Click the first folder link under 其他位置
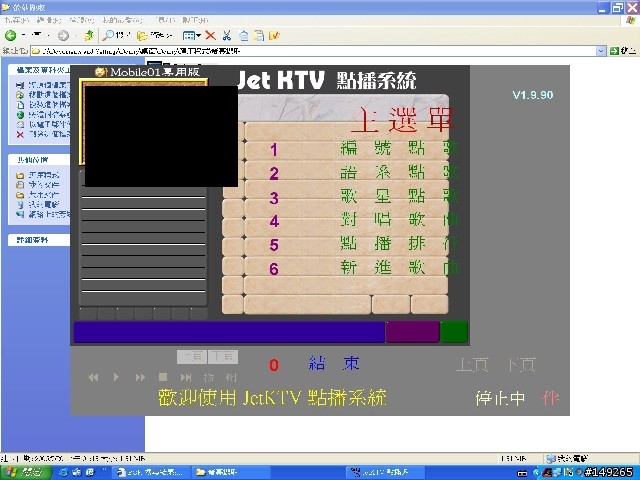This screenshot has width=640, height=480. click(x=38, y=175)
